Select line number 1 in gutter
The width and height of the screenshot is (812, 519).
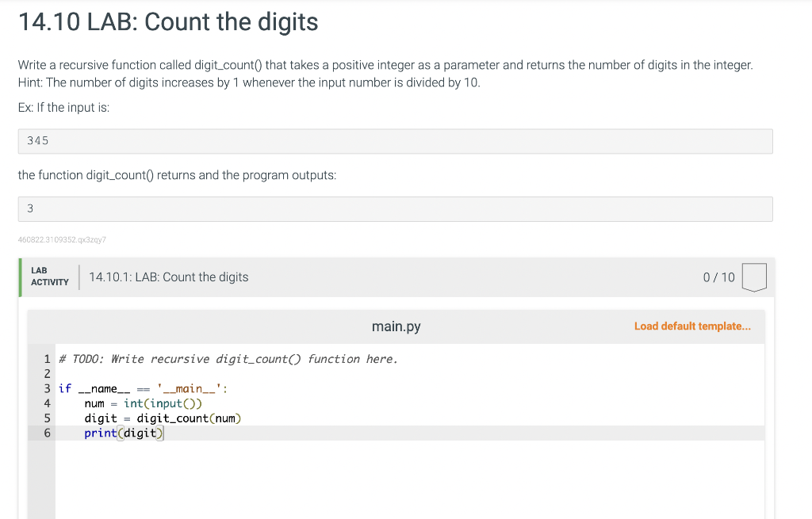click(47, 359)
